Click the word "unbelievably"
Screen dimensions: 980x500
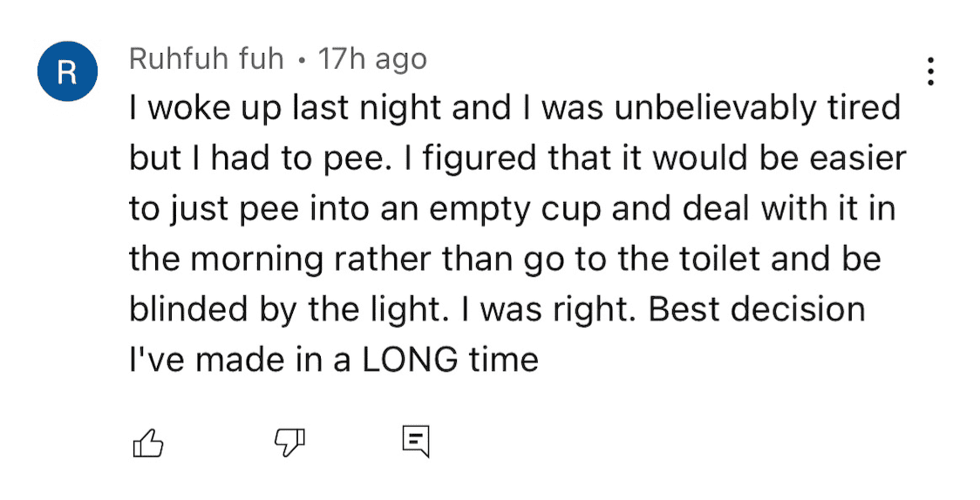click(712, 109)
